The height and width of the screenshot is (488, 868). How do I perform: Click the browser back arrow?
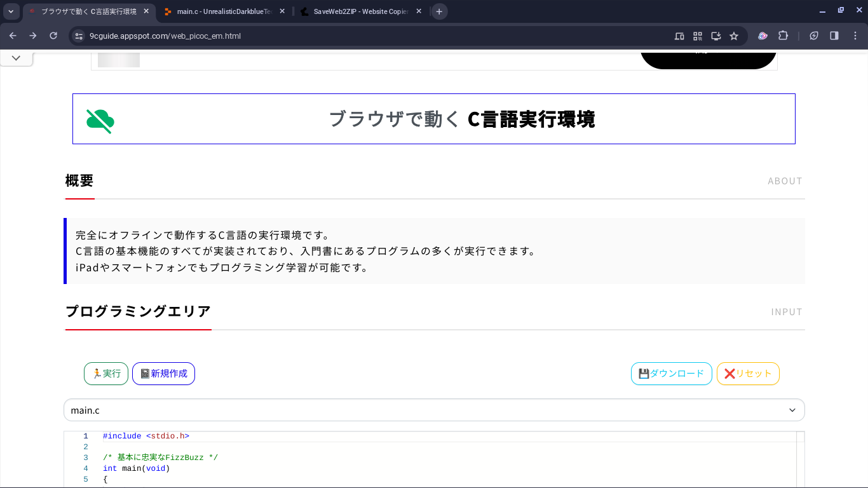point(13,36)
